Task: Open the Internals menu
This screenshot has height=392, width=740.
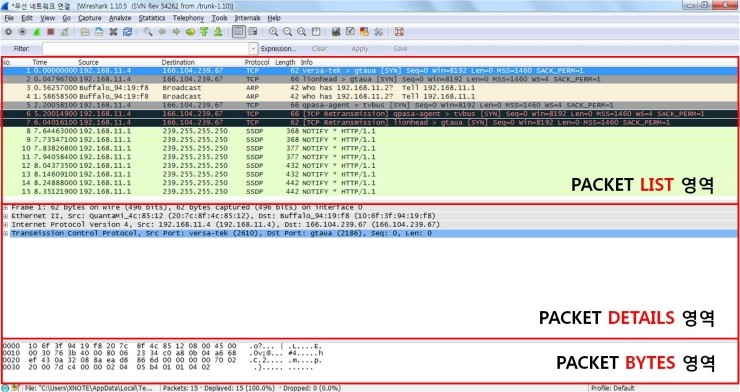Action: [x=247, y=18]
